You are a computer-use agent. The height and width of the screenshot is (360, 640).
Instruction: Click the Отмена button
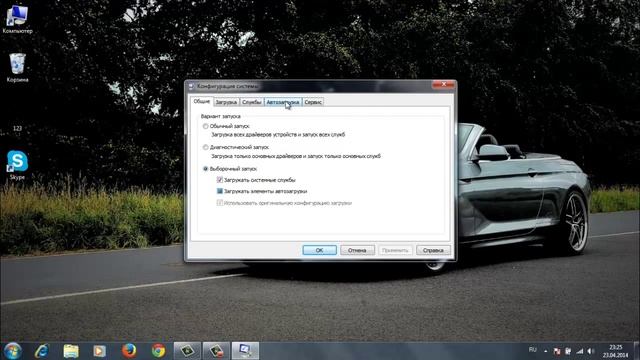(x=357, y=250)
